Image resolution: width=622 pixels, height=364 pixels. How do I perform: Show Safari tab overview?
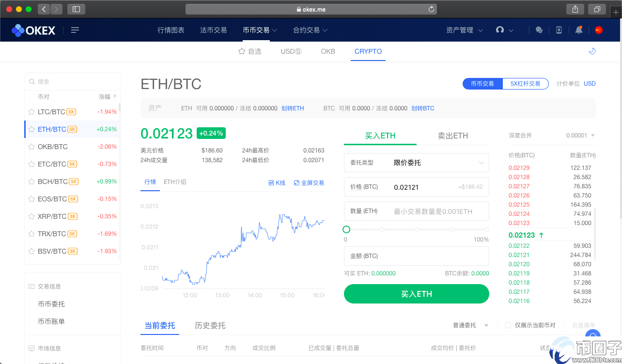[597, 9]
